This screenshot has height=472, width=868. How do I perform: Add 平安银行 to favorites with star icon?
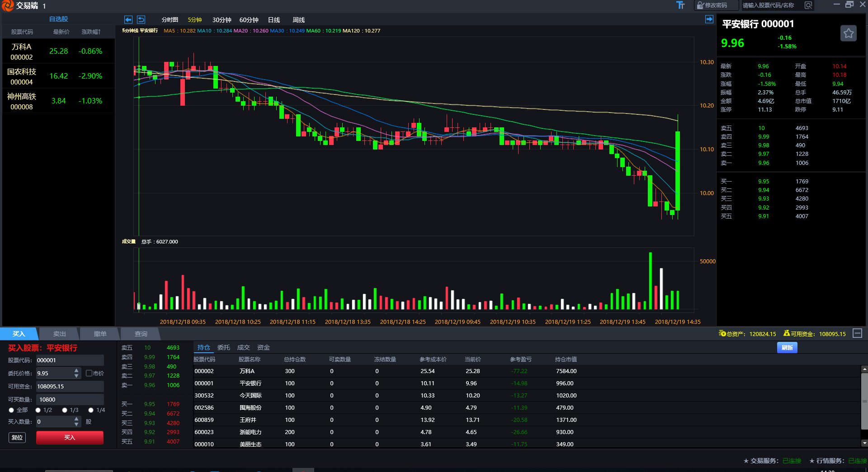(849, 33)
